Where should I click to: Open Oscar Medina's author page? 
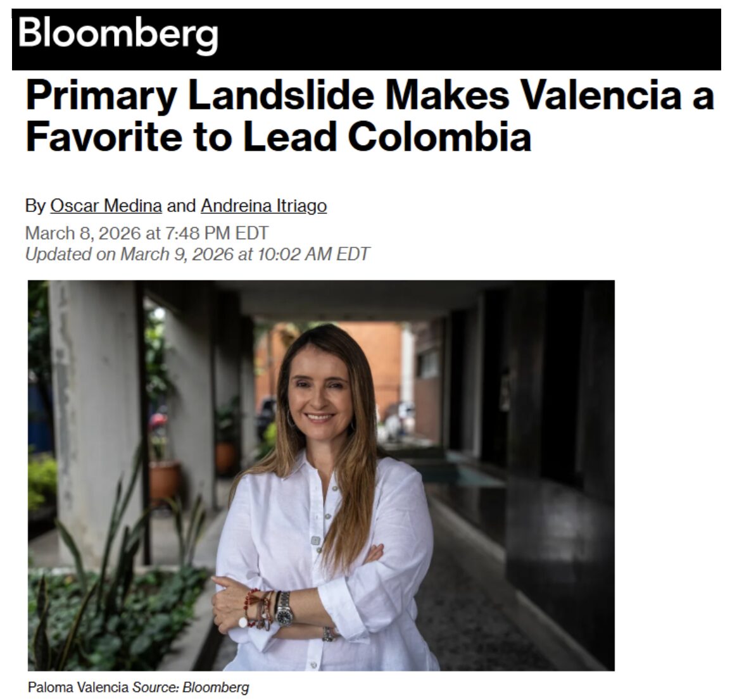106,206
